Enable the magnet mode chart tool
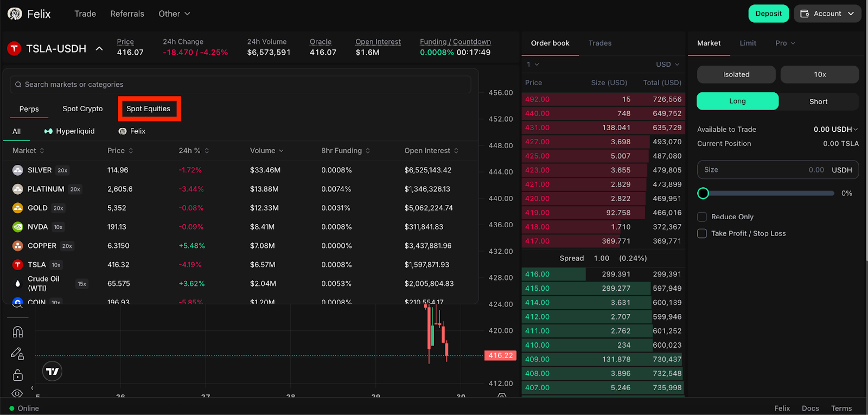This screenshot has height=415, width=868. point(17,332)
